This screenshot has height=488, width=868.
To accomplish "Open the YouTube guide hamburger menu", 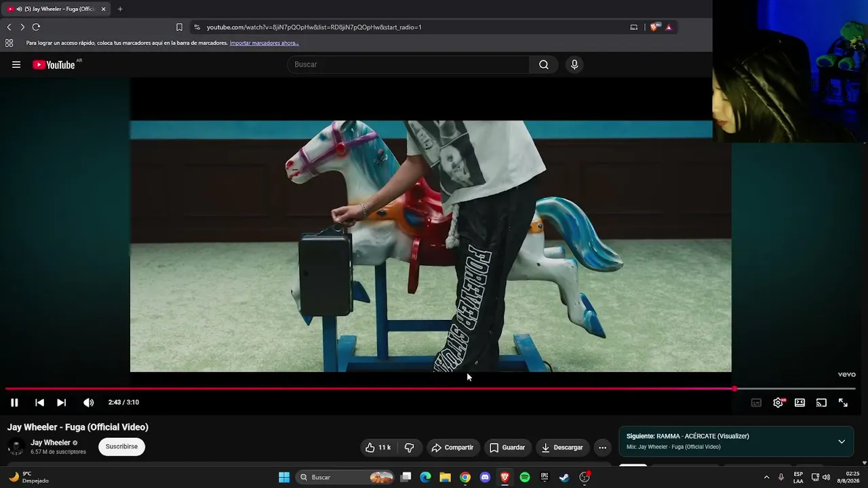I will click(16, 64).
